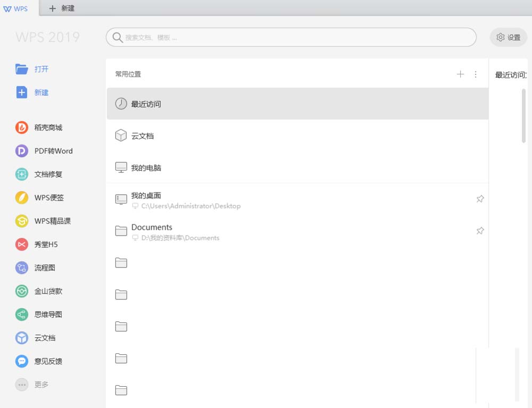Focus the document search field
The image size is (532, 408).
(291, 37)
